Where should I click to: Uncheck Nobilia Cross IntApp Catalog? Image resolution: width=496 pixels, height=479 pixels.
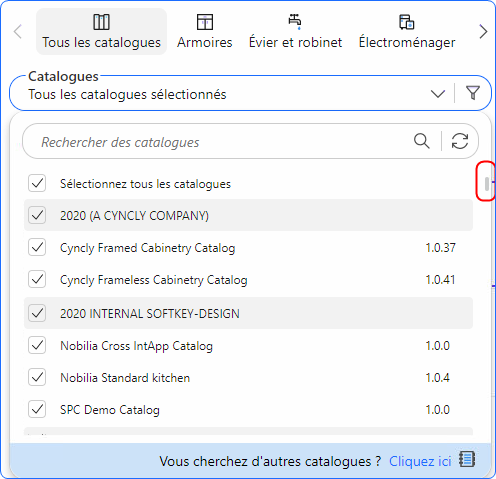(x=37, y=345)
